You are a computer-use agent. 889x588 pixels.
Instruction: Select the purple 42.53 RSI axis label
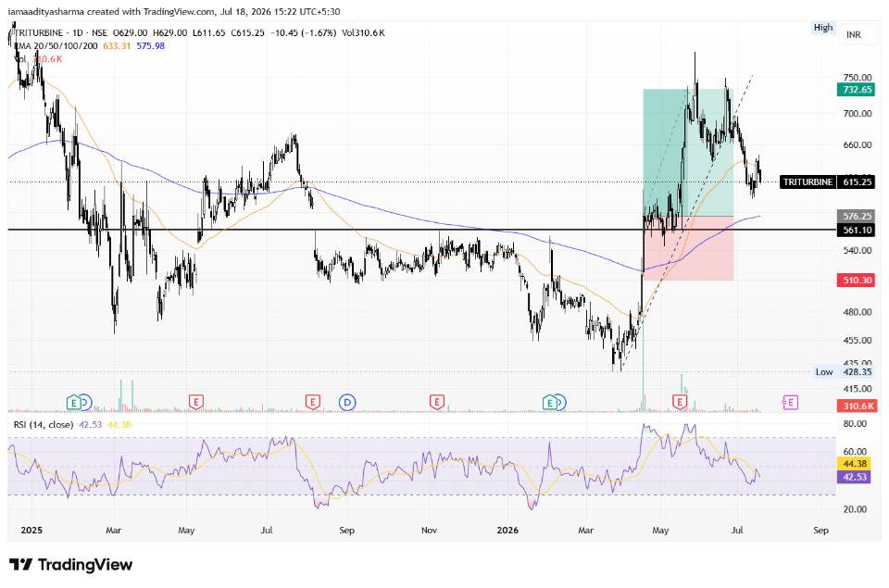(x=856, y=477)
